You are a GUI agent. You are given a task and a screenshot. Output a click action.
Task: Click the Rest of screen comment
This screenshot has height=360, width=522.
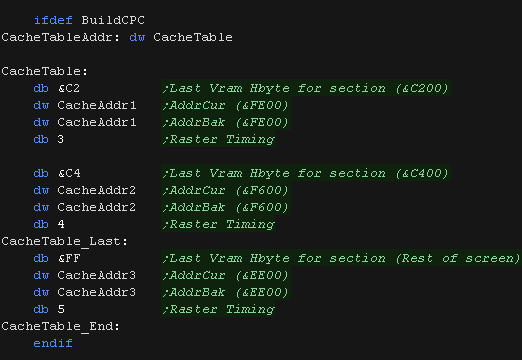click(458, 258)
